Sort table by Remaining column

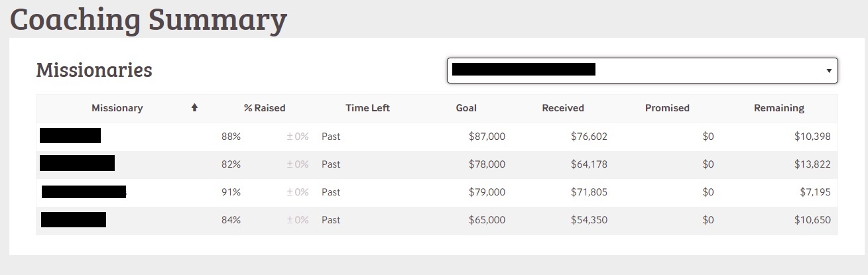[778, 108]
